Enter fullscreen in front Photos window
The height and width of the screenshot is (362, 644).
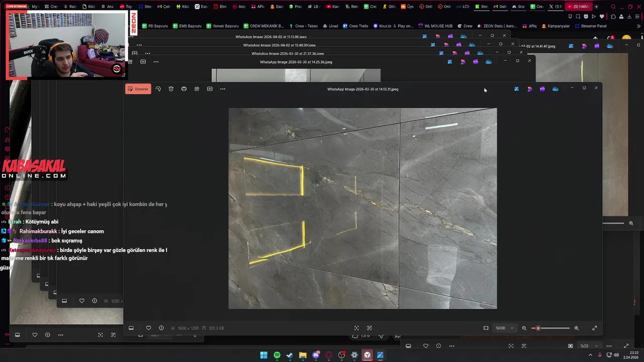(595, 328)
